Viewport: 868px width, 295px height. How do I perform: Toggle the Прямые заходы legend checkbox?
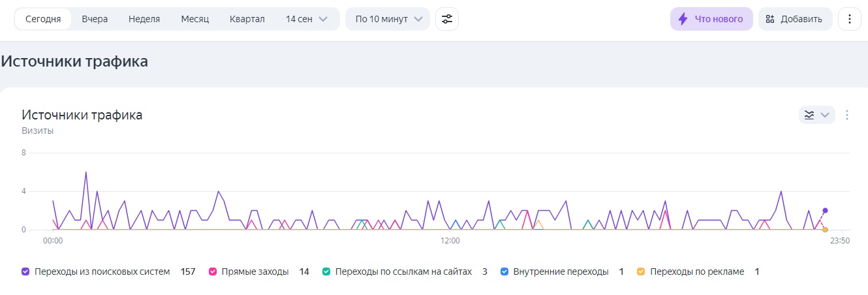tap(213, 272)
